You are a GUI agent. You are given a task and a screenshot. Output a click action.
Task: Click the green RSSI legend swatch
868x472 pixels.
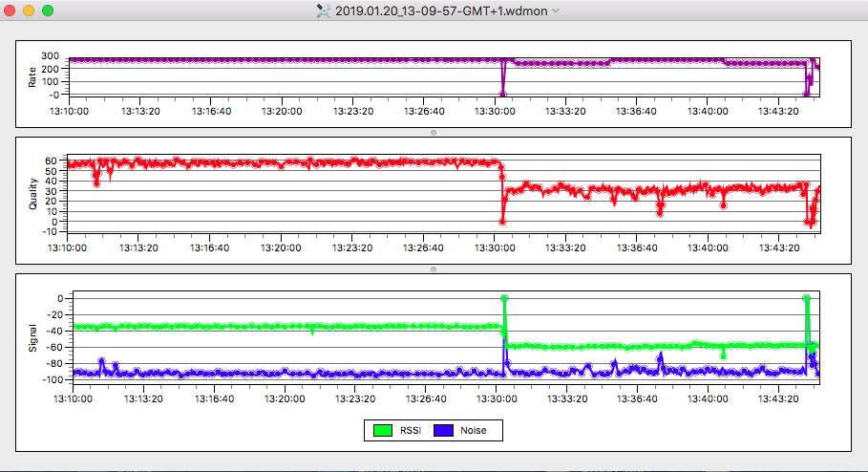pyautogui.click(x=383, y=431)
